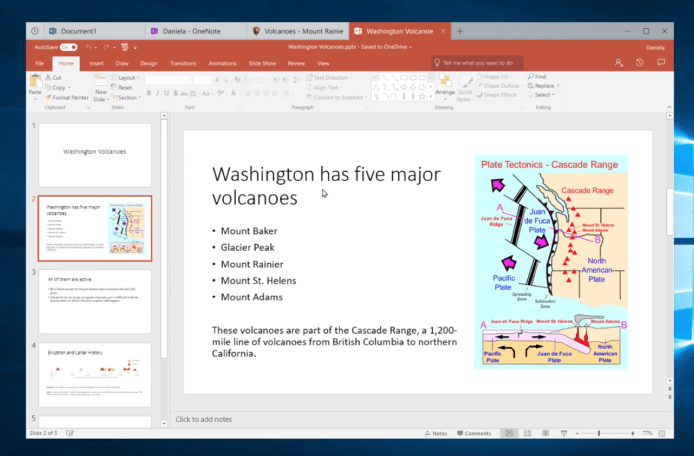Switch to Volcanoes - Mount Rainier tab
Viewport: 694px width, 456px height.
298,31
